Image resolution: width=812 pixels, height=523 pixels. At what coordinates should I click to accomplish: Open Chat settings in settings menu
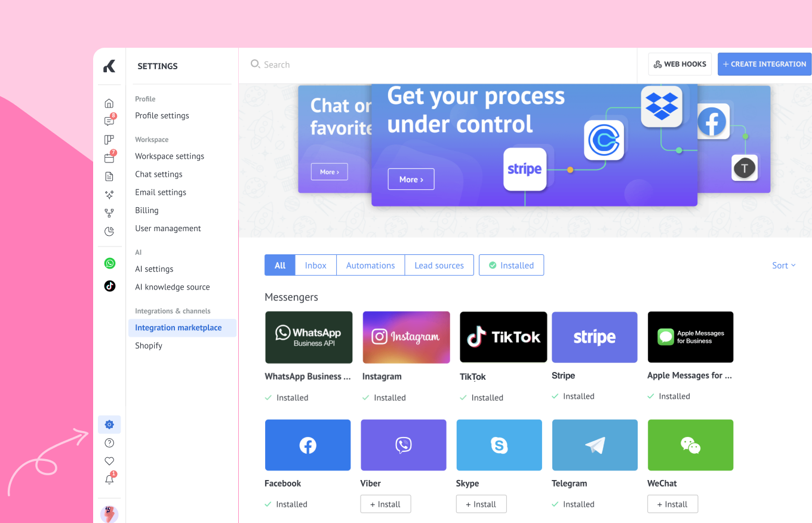(159, 174)
